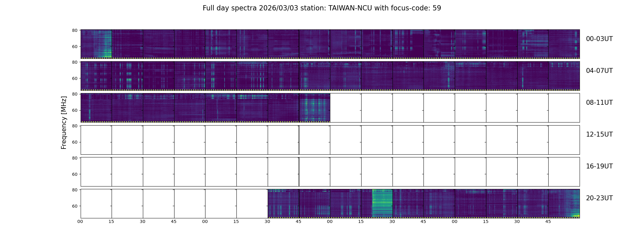This screenshot has height=245, width=644.
Task: Click the 'Frequency [MHz]' axis label
Action: point(64,123)
